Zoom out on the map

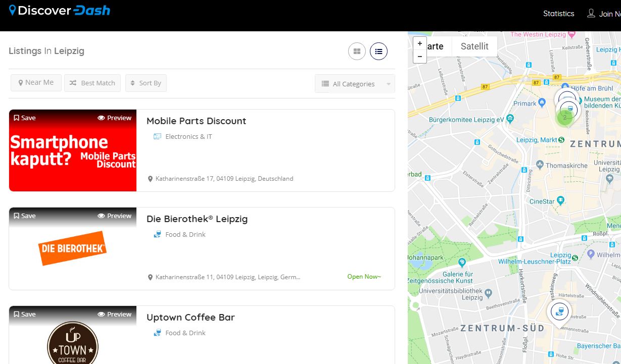pyautogui.click(x=420, y=57)
